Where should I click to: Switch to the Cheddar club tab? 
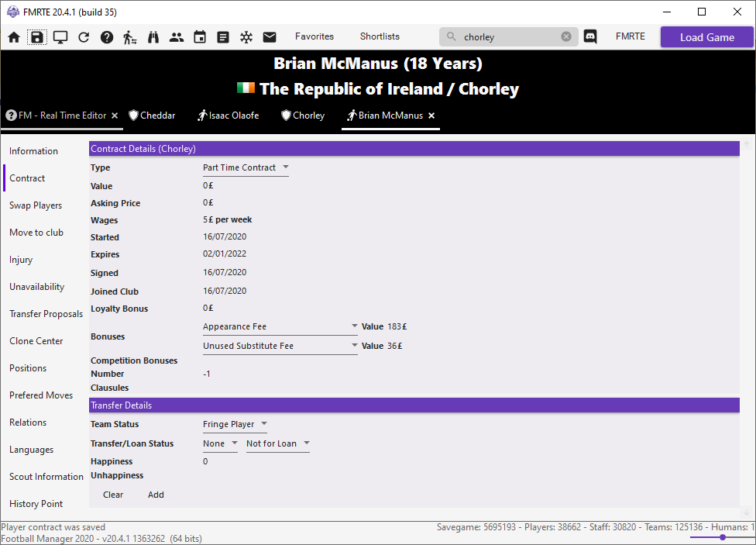click(x=153, y=116)
